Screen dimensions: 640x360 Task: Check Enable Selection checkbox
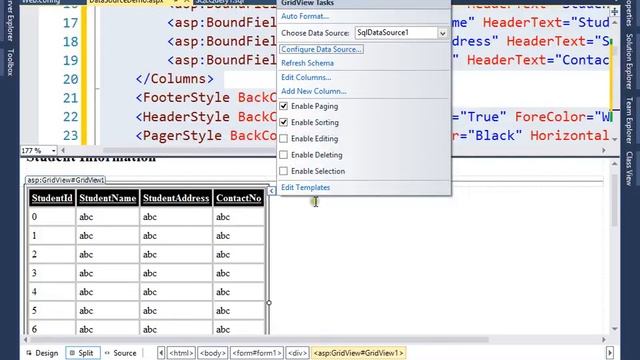(x=284, y=171)
